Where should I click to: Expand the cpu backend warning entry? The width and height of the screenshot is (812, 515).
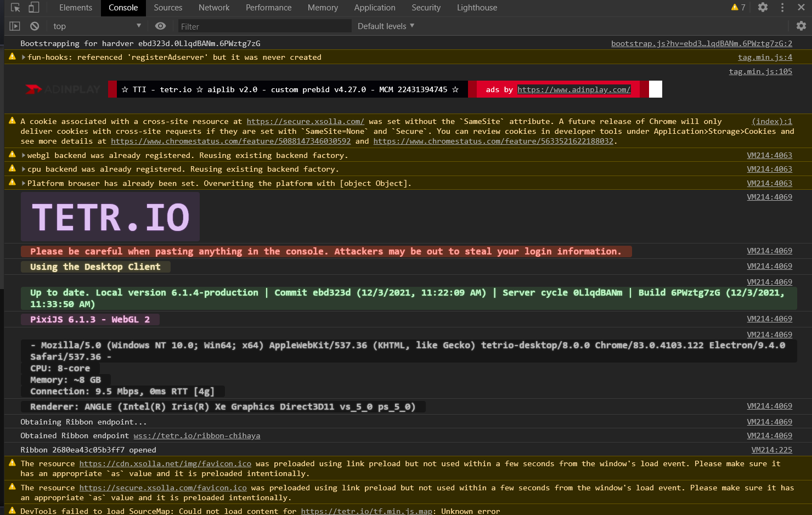[22, 169]
